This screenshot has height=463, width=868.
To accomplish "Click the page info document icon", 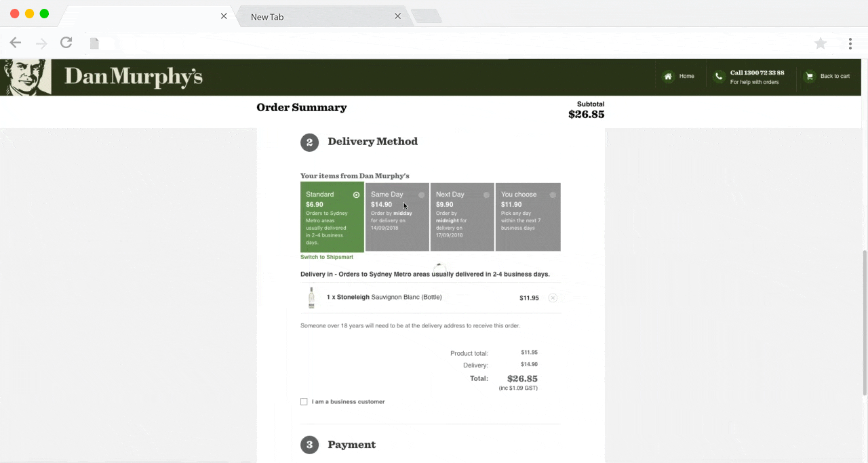I will 94,43.
